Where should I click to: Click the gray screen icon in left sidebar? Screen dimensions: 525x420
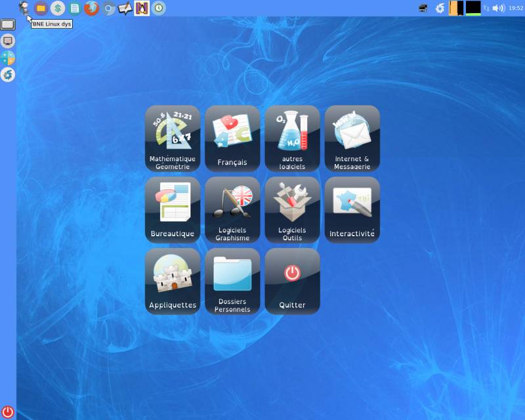(x=8, y=24)
